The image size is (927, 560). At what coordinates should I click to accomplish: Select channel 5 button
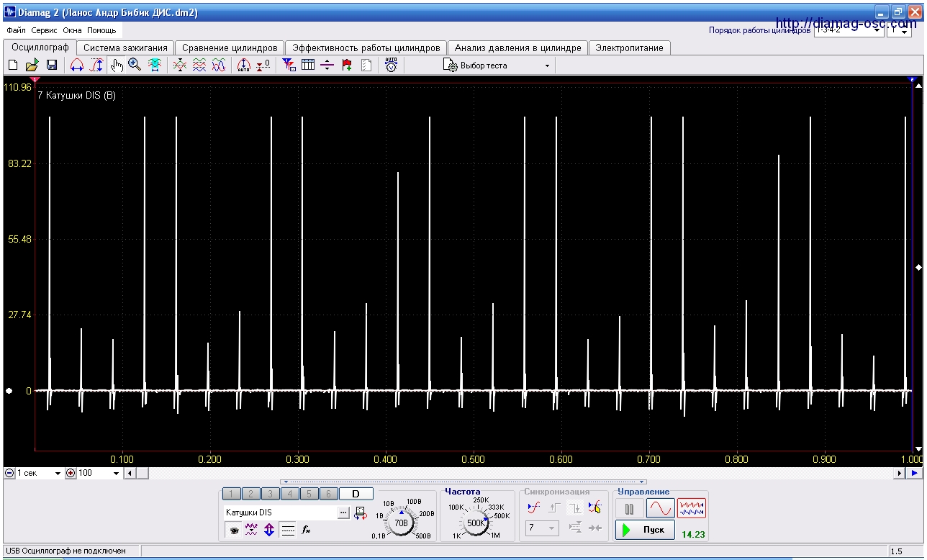(309, 494)
